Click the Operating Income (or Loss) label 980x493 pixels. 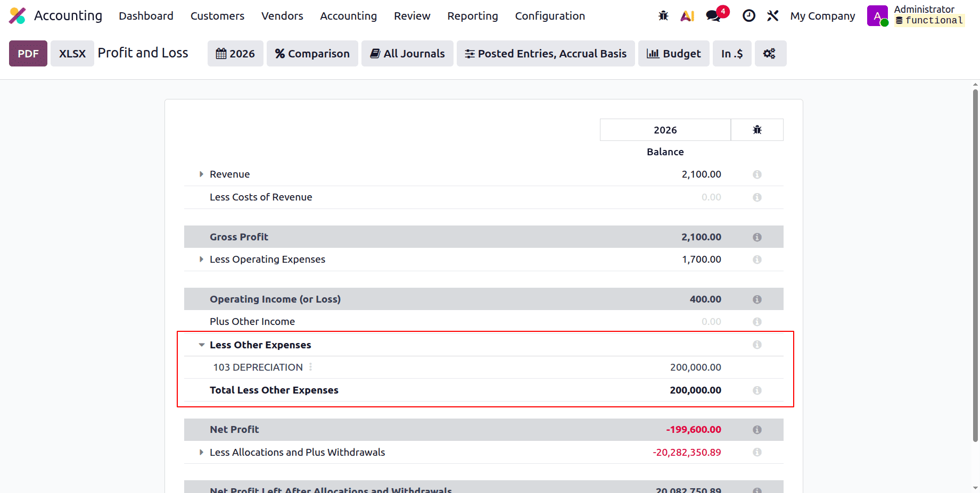point(275,299)
